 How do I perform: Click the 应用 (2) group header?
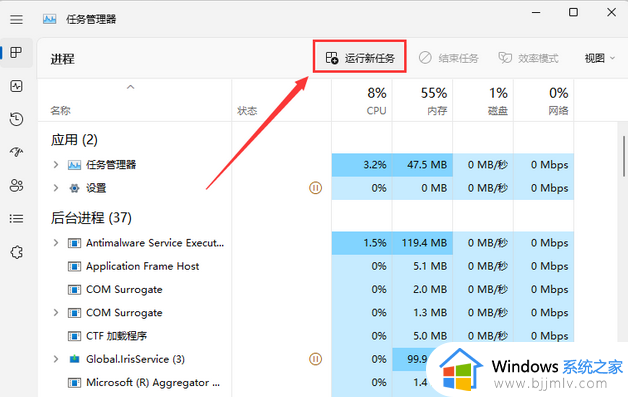pos(74,140)
